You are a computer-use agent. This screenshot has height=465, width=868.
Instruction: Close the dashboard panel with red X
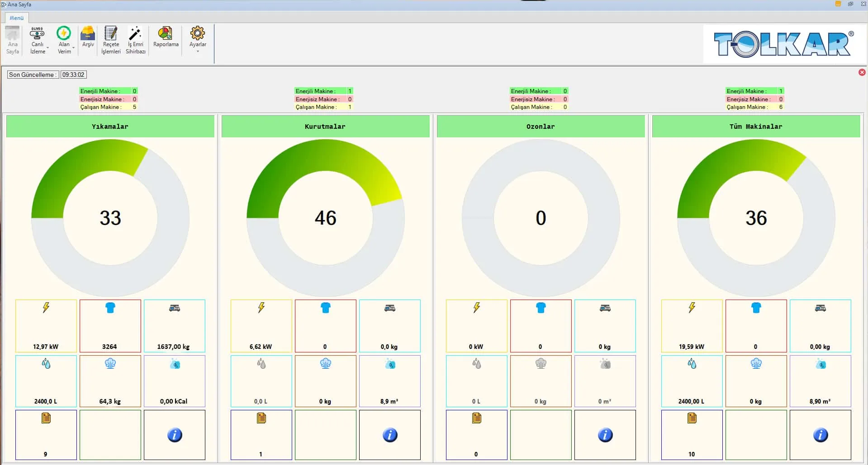pyautogui.click(x=862, y=72)
